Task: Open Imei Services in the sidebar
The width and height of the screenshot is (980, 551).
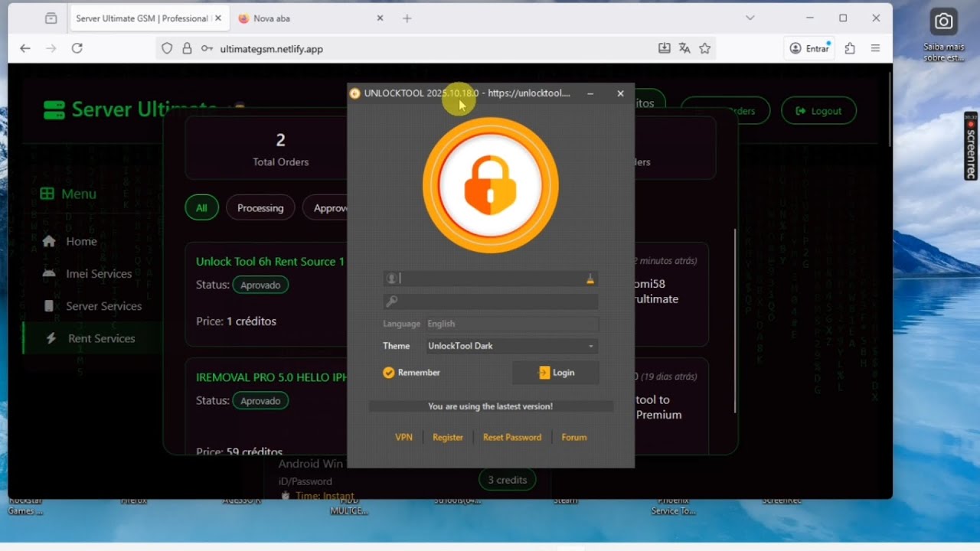Action: click(99, 273)
